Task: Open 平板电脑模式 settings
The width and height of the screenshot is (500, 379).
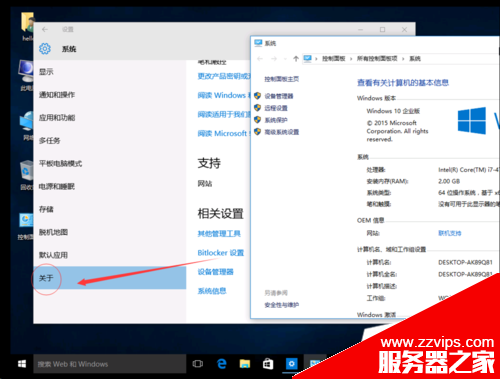Action: [61, 164]
